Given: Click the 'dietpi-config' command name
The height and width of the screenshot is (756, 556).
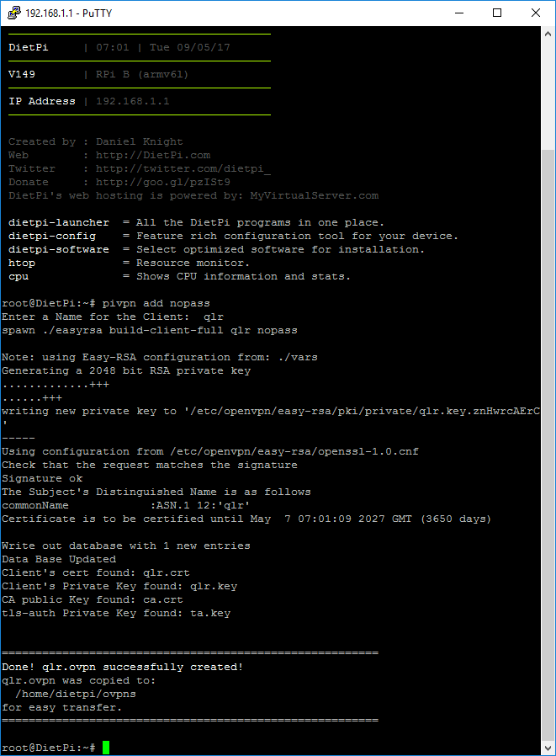Looking at the screenshot, I should click(52, 237).
